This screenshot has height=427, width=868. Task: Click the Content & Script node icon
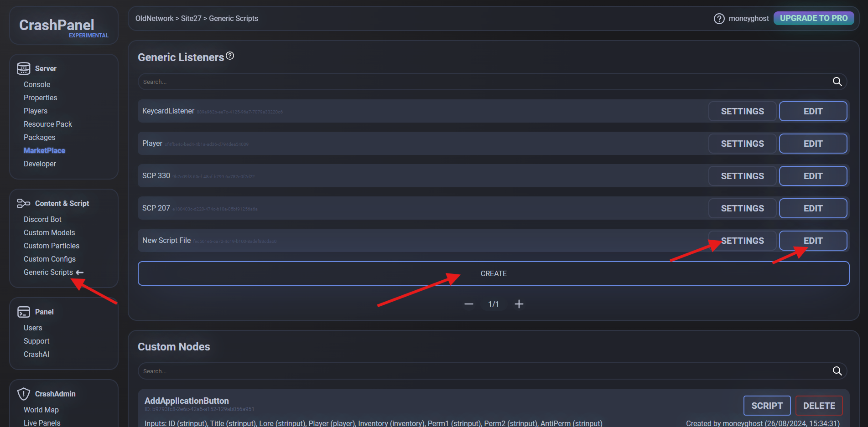[24, 203]
